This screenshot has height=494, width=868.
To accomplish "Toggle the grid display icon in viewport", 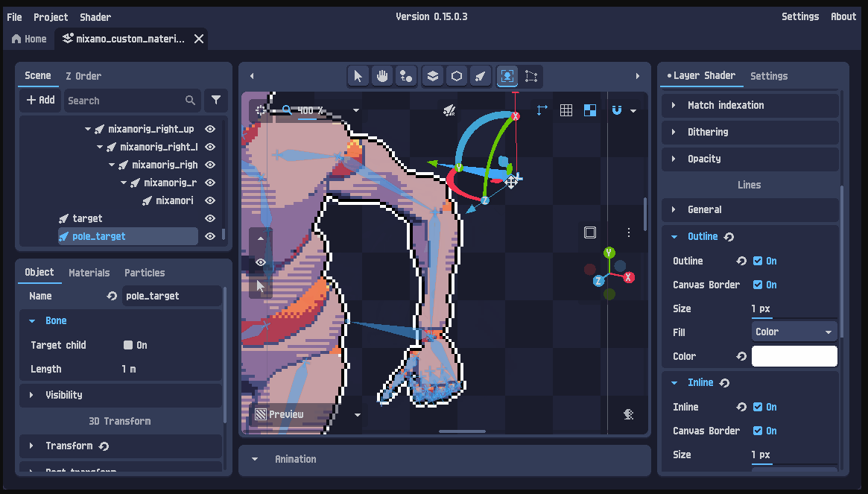I will [566, 110].
